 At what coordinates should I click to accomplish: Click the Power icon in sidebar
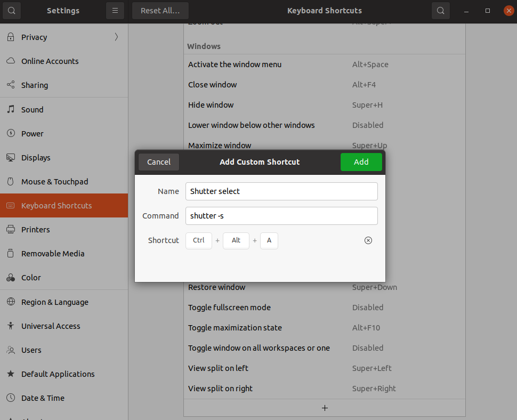[x=11, y=133]
